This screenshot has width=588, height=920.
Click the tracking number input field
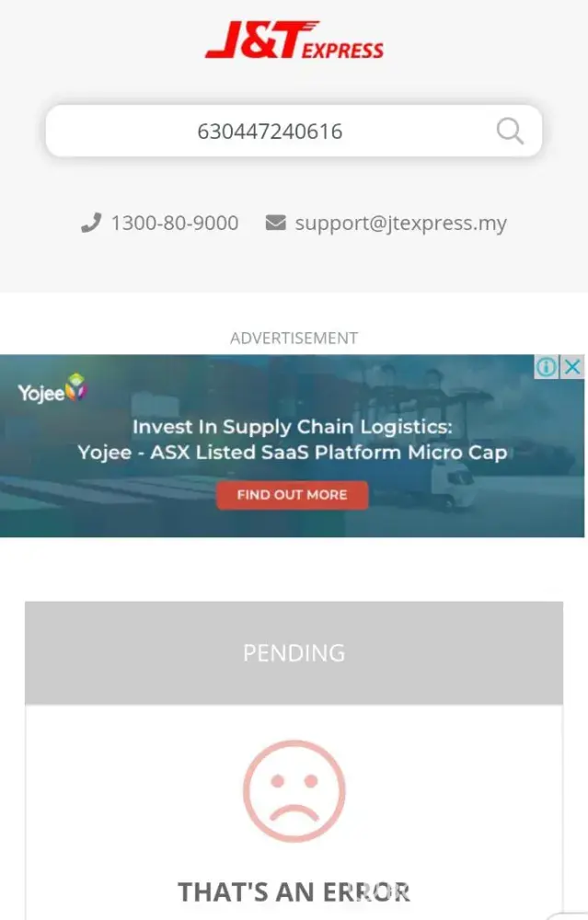(x=294, y=131)
